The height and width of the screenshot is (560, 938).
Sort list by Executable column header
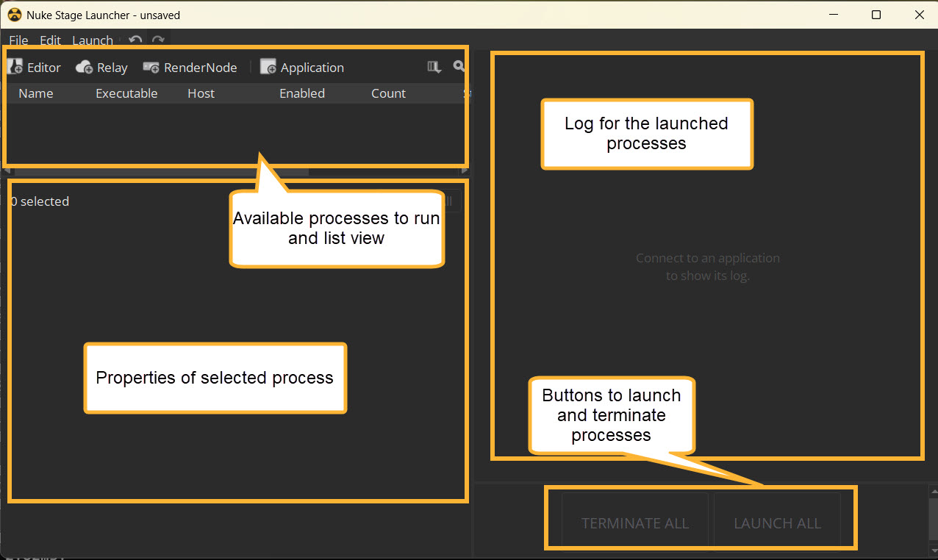tap(126, 93)
